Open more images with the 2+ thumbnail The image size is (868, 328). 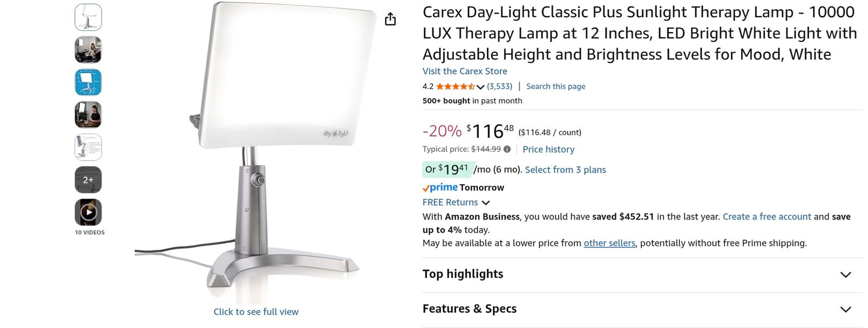point(88,180)
